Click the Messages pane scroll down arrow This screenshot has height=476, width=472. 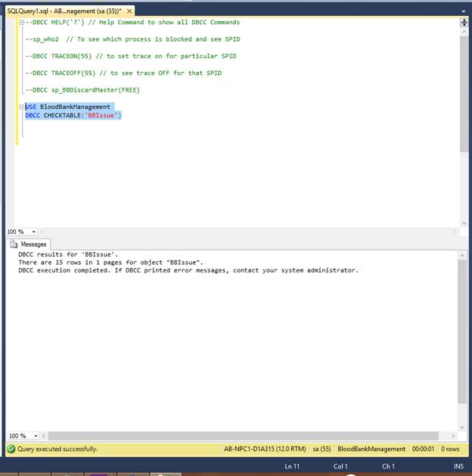point(462,428)
